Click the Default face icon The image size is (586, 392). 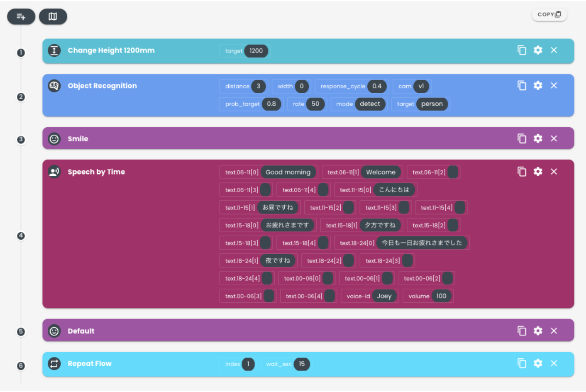click(54, 331)
